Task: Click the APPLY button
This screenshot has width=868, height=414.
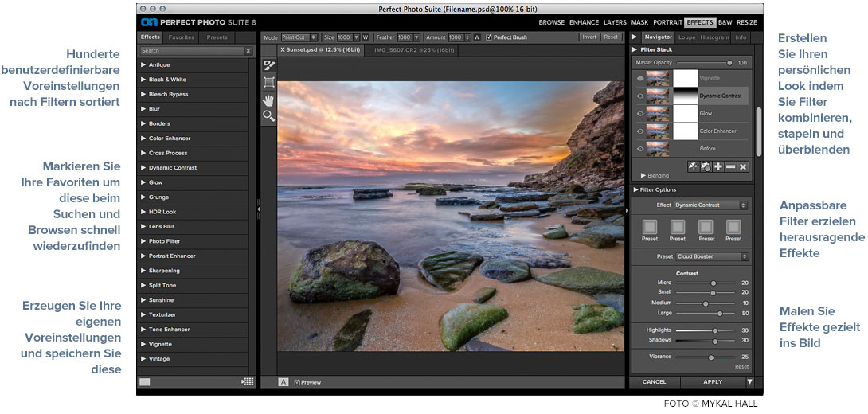Action: pos(713,382)
